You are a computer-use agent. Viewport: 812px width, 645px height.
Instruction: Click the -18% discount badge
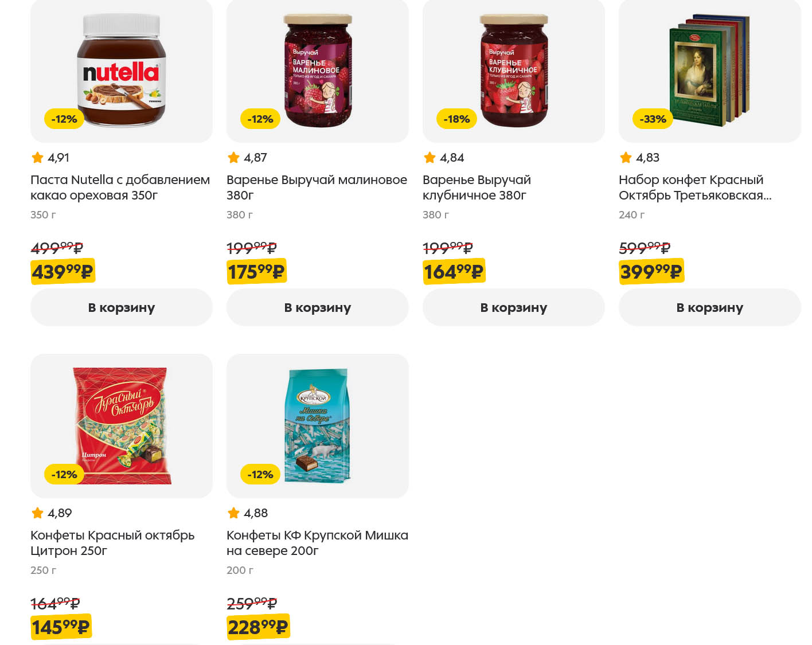[x=456, y=119]
